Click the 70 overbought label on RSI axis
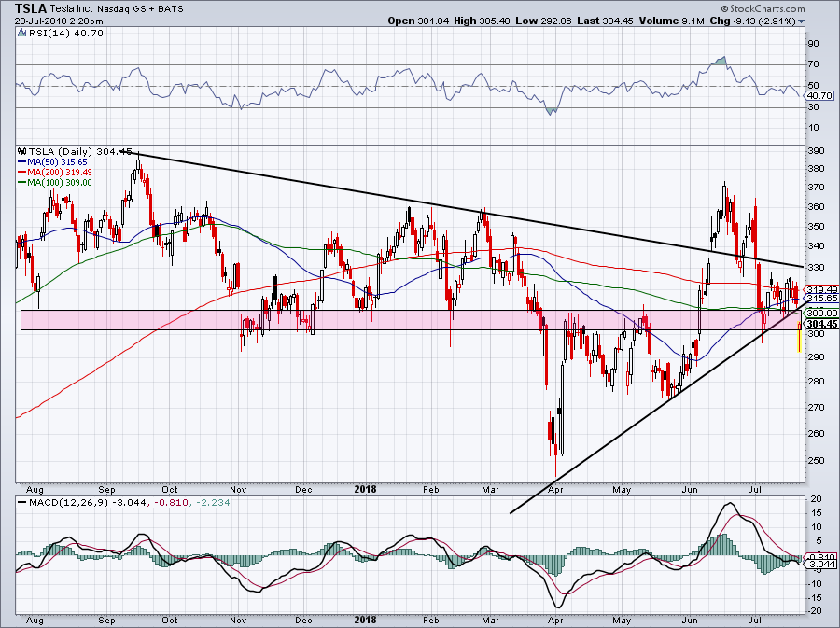840x628 pixels. point(813,64)
